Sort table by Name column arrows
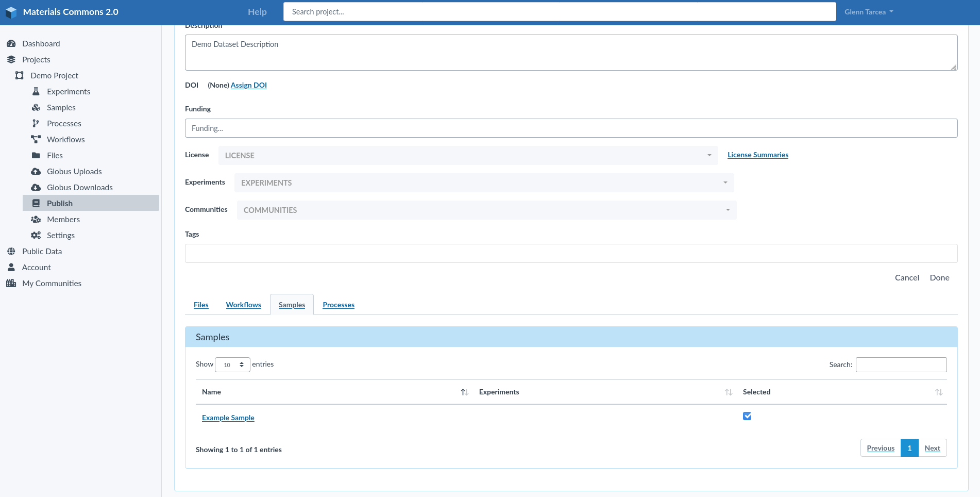The image size is (980, 497). click(464, 392)
